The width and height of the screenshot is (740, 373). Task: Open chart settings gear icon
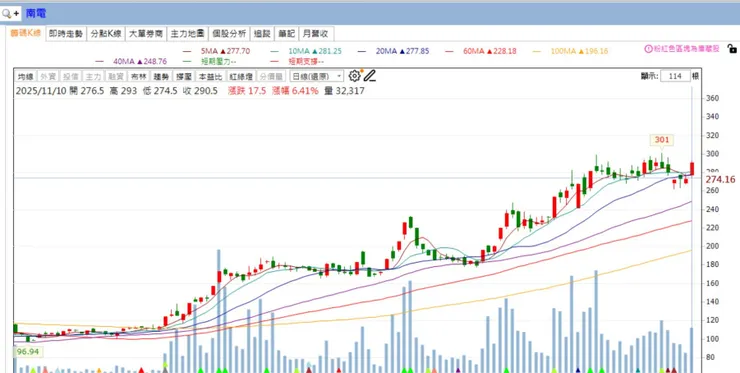click(354, 76)
